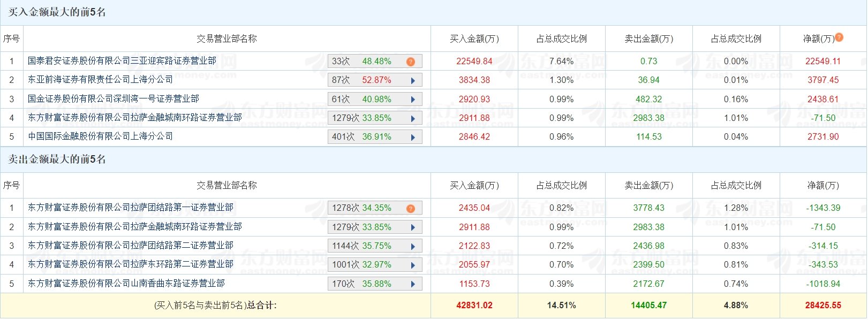The width and height of the screenshot is (868, 320).
Task: Open 东亚前海证券上海分公司 link
Action: click(101, 80)
